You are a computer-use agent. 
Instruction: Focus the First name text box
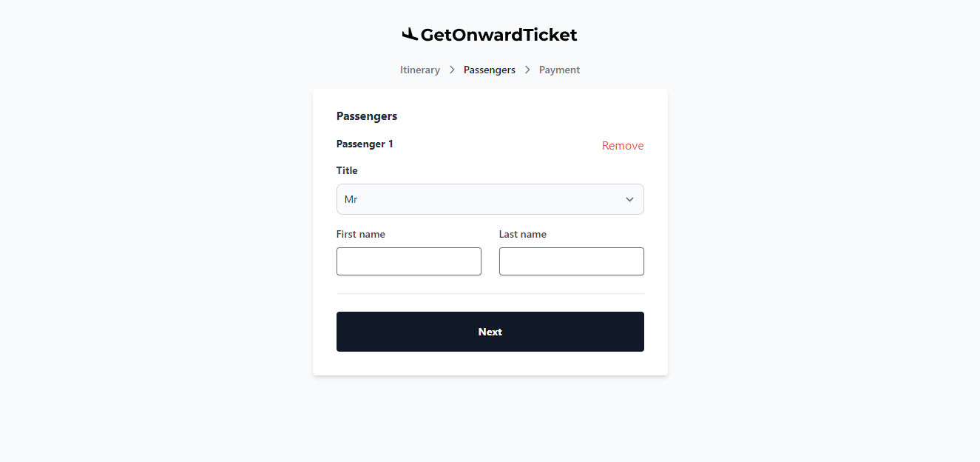(409, 261)
